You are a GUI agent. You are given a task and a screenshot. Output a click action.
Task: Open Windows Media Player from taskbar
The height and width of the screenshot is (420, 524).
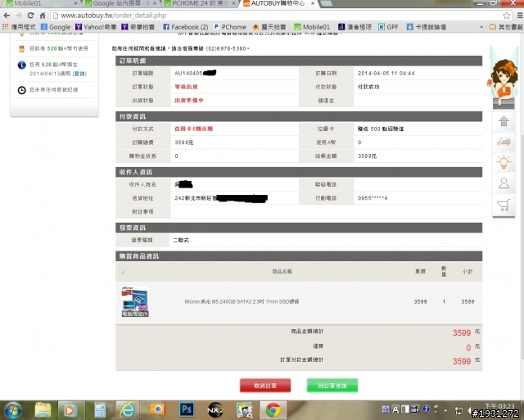[70, 410]
